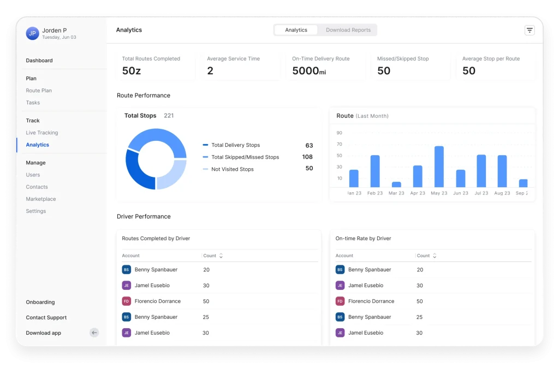The width and height of the screenshot is (559, 392).
Task: Click Florencio Dorrance name in On-time Rate table
Action: click(371, 301)
